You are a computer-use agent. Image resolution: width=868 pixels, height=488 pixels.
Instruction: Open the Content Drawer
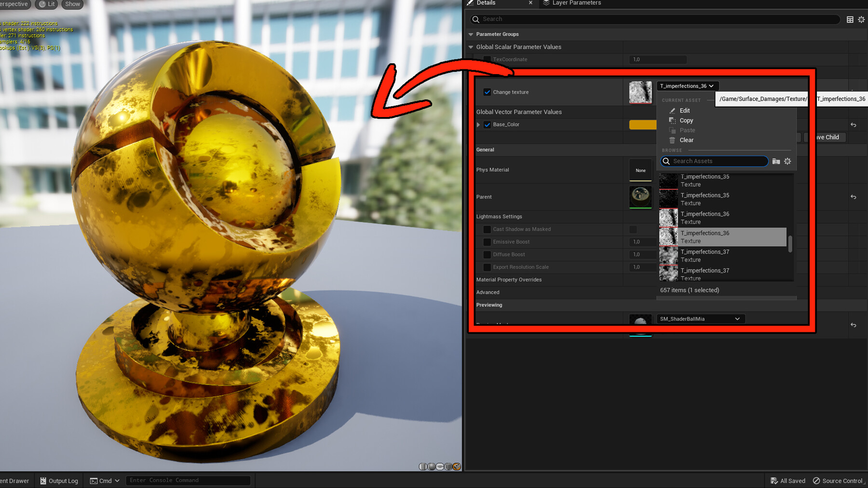pyautogui.click(x=15, y=481)
